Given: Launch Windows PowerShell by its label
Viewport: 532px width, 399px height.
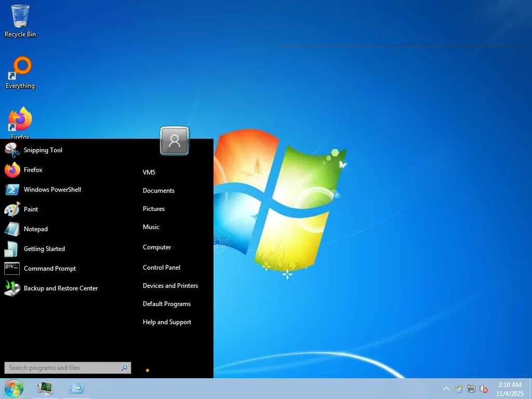Looking at the screenshot, I should [52, 189].
